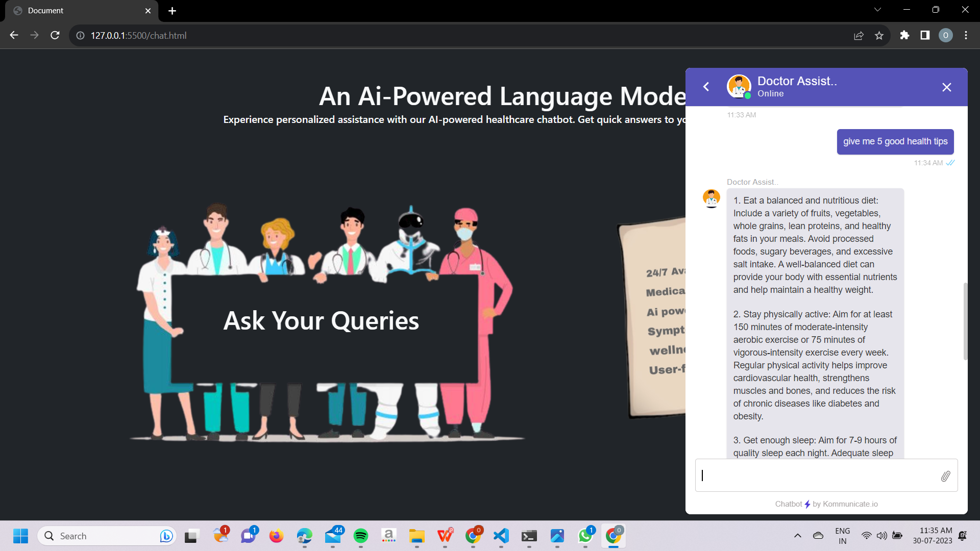
Task: Click the Doctor Assist avatar in chat header
Action: tap(739, 86)
